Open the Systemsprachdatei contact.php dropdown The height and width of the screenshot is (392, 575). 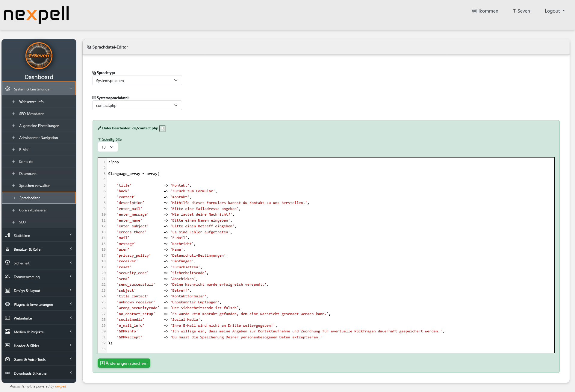[137, 105]
